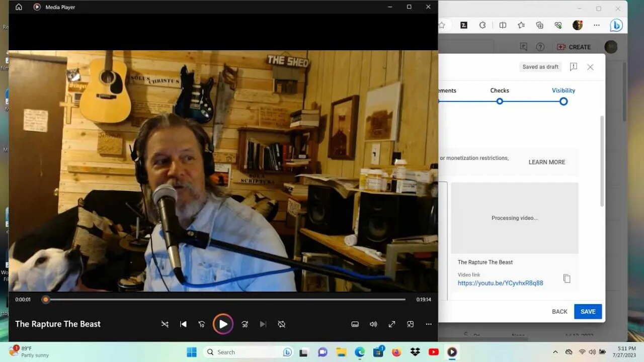Click the upload dialog scrollbar
Viewport: 644px width, 362px height.
point(602,161)
